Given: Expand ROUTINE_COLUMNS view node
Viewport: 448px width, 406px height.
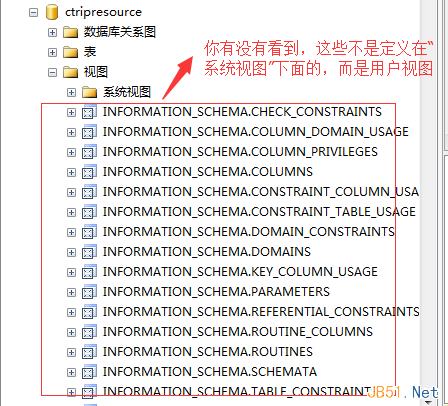Looking at the screenshot, I should (x=71, y=332).
